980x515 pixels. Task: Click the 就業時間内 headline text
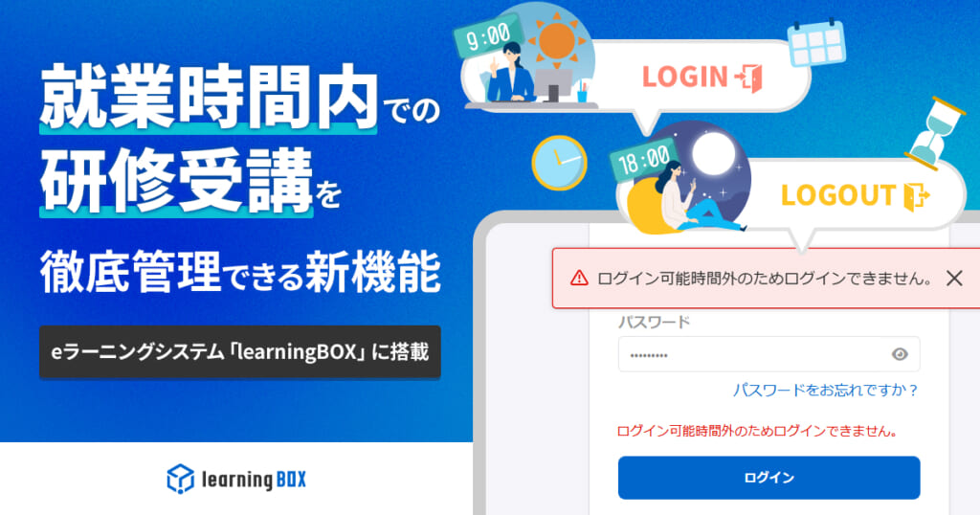coord(209,97)
